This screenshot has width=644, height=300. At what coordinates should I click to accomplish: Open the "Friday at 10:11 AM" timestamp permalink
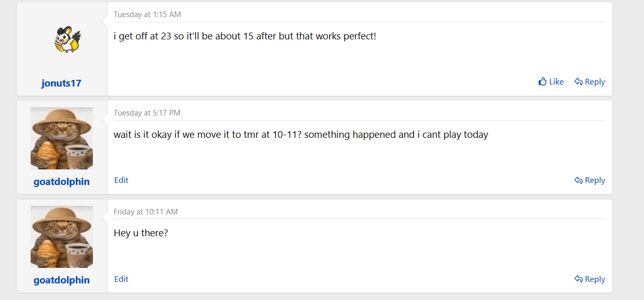coord(146,212)
